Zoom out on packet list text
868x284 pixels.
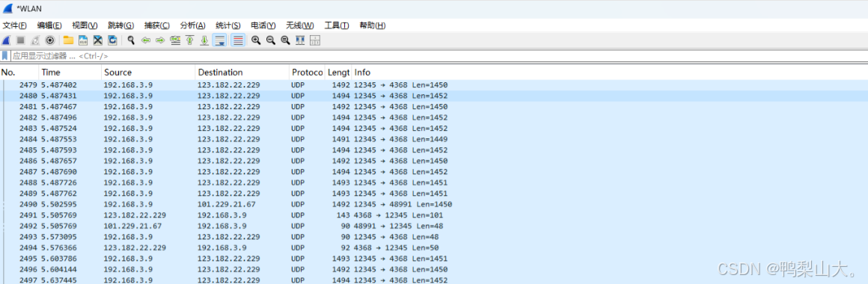[271, 40]
